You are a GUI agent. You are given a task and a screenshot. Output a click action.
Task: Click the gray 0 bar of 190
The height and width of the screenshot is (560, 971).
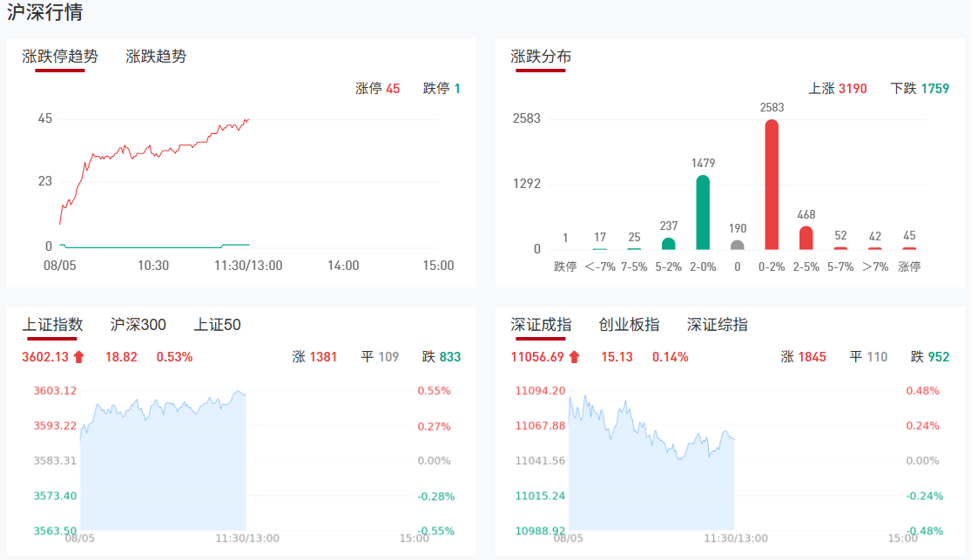738,245
